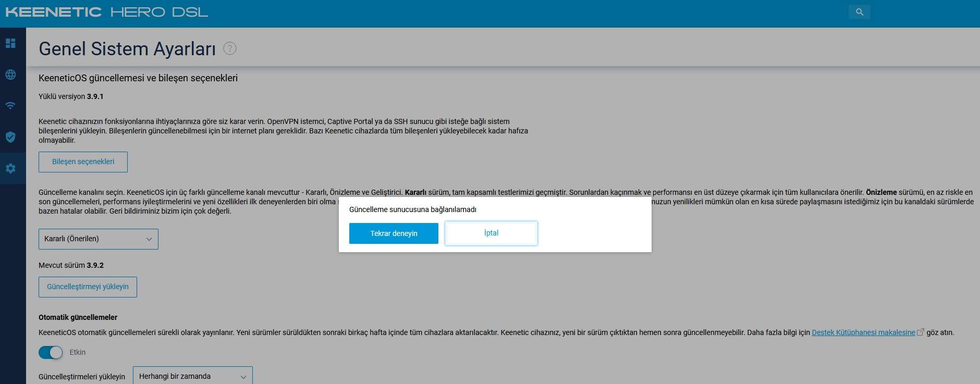The image size is (980, 384).
Task: Click Tekrar deneyin in the dialog
Action: (x=394, y=233)
